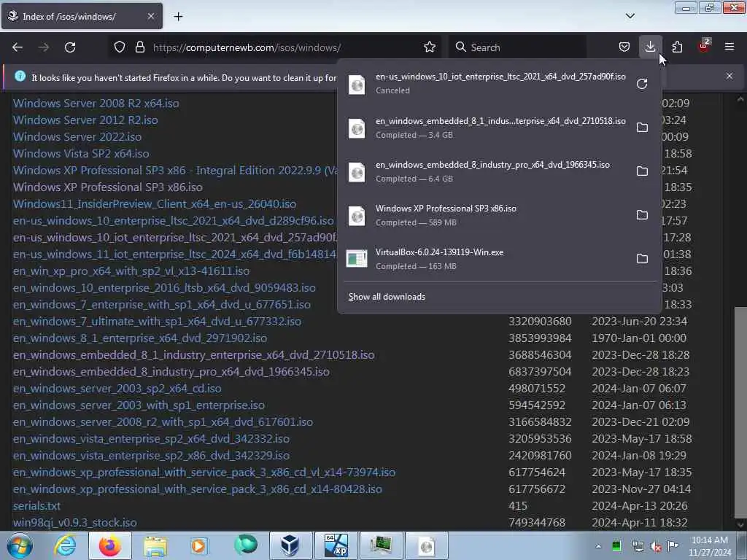Open the 64 XP virtual machine taskbar icon
The image size is (747, 560).
point(336,545)
